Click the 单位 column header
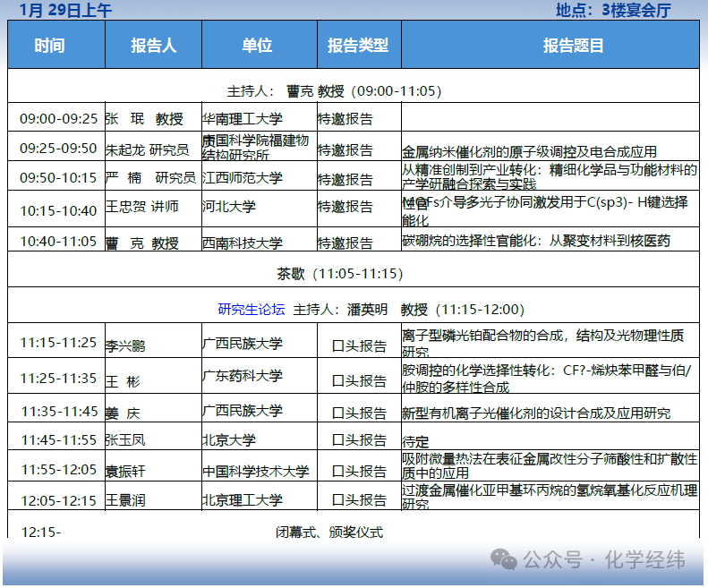This screenshot has height=588, width=708. pyautogui.click(x=258, y=46)
